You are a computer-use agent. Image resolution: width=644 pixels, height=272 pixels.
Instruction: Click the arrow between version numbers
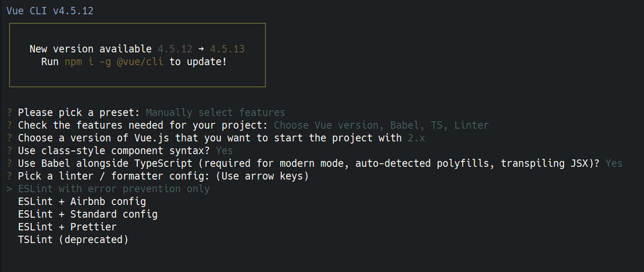pyautogui.click(x=201, y=49)
